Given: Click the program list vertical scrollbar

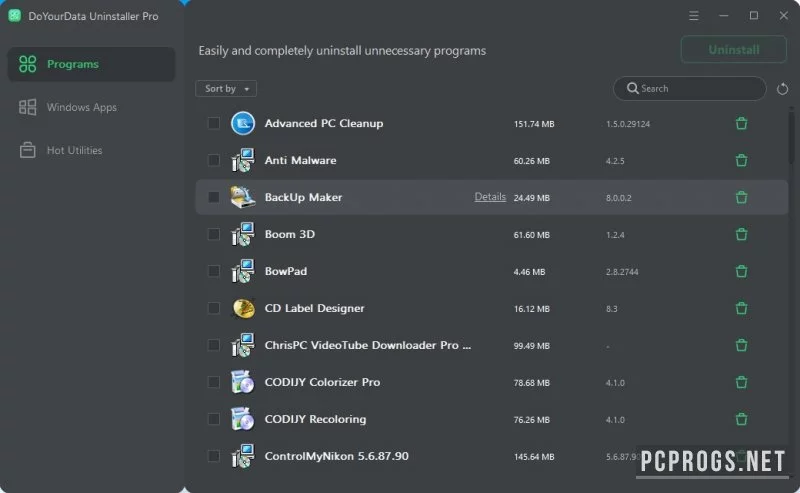Looking at the screenshot, I should coord(791,138).
